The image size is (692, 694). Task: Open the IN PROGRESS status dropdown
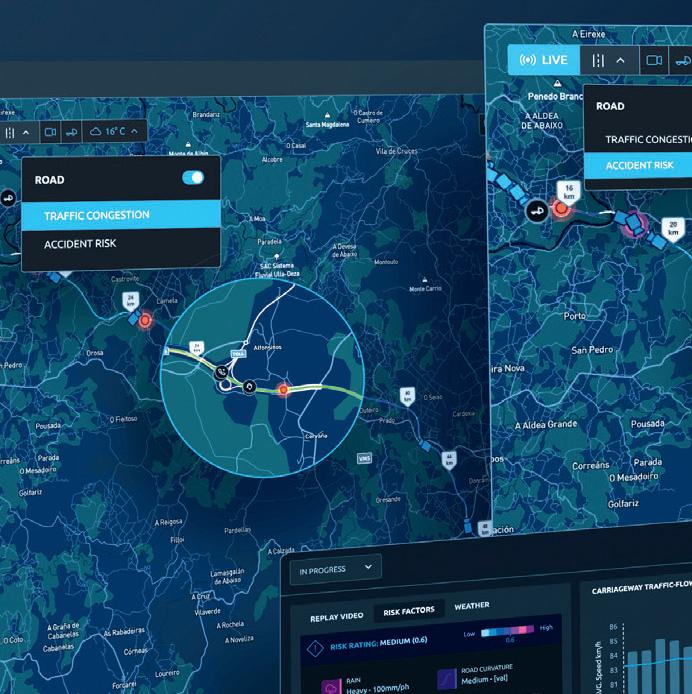[336, 569]
